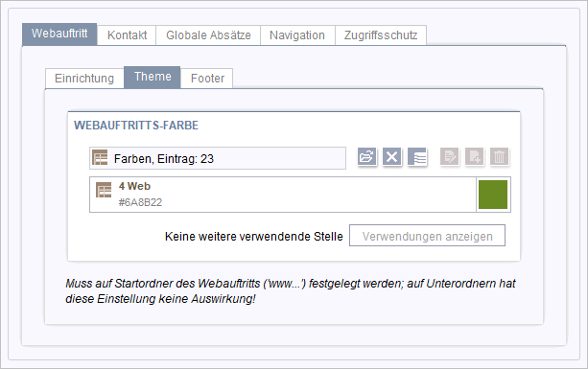
Task: Click the 4 Web entry name
Action: pyautogui.click(x=134, y=186)
